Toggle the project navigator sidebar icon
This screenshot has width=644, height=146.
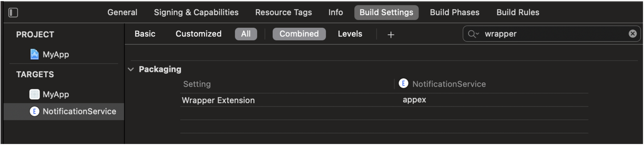(x=13, y=13)
